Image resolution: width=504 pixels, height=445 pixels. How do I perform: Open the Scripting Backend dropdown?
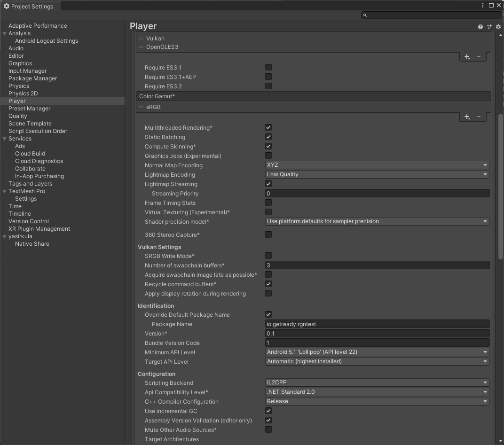click(x=377, y=383)
